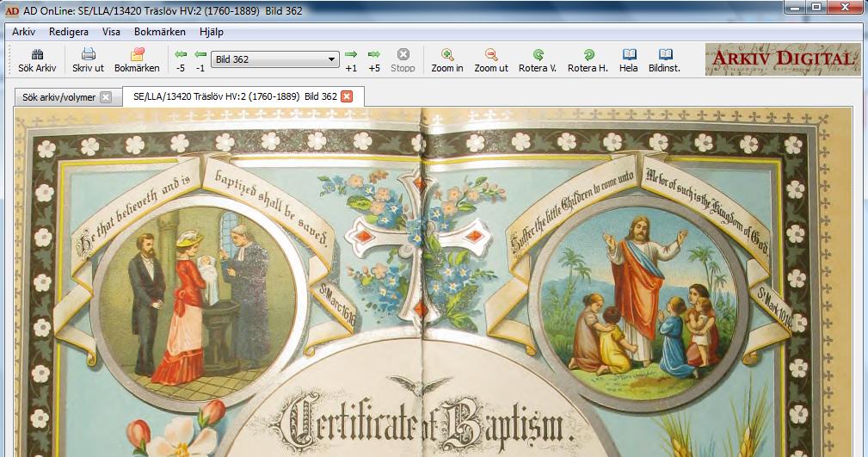Screen dimensions: 868x457
Task: Print the image with Skriv ut
Action: (88, 60)
